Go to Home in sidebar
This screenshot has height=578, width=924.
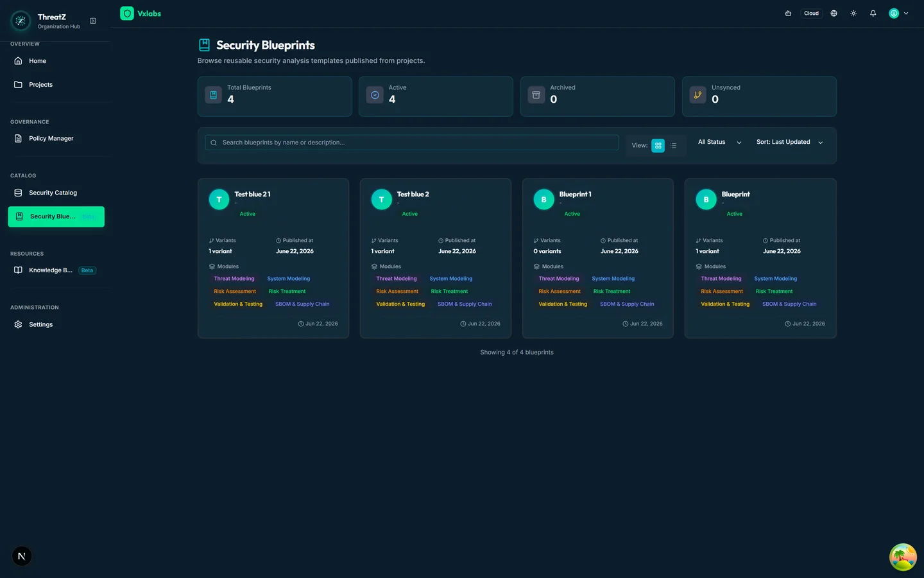point(56,61)
